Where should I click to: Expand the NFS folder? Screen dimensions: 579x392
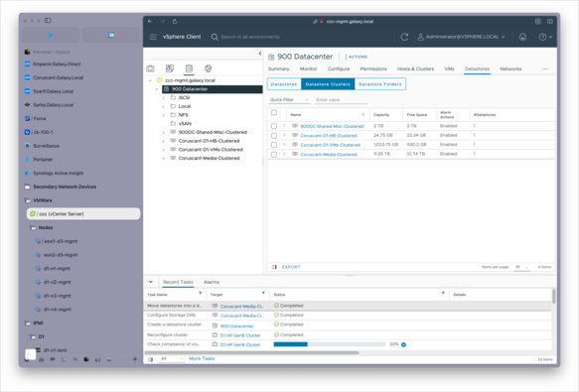163,115
